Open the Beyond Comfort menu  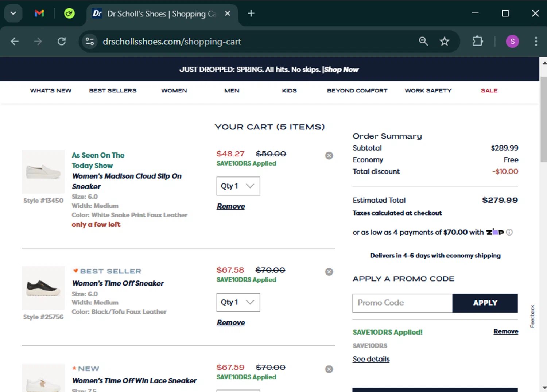(x=357, y=90)
